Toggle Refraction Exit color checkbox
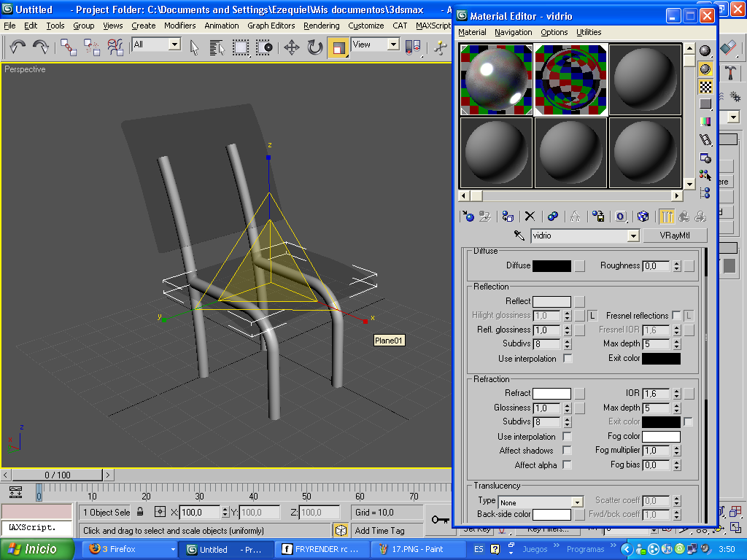Screen dimensions: 747x560 point(688,421)
